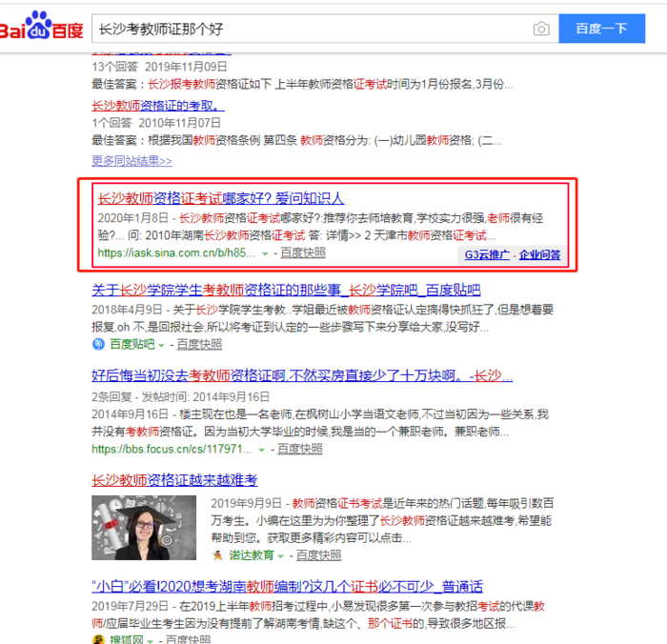Click the graduate woman thumbnail image
Screen dimensions: 667x644
[x=144, y=528]
